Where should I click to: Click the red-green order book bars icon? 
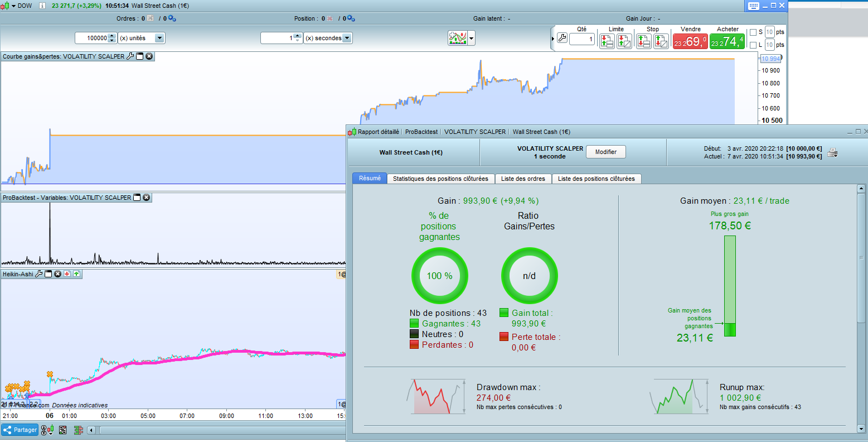(79, 430)
